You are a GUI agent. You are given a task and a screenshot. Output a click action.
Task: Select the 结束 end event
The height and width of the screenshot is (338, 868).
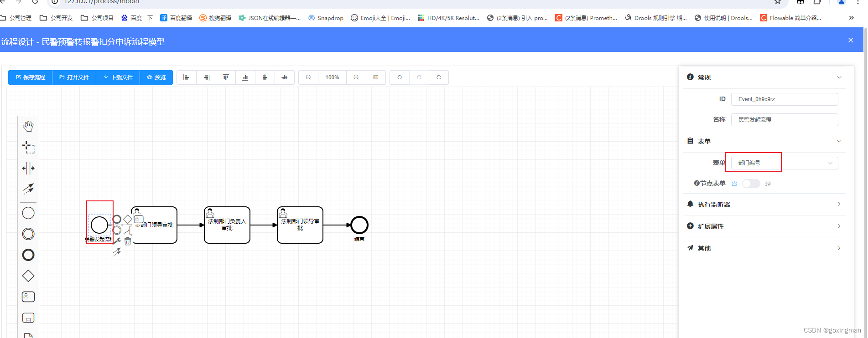pyautogui.click(x=359, y=225)
